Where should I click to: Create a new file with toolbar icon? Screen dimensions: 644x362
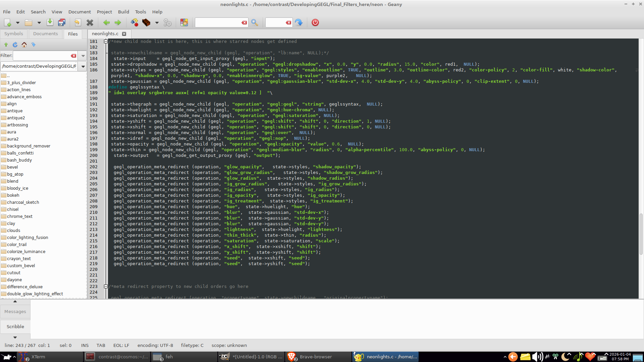7,22
